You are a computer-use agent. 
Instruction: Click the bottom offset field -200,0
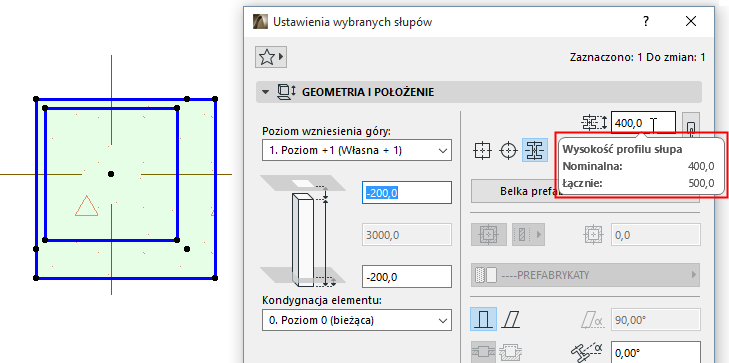[407, 277]
